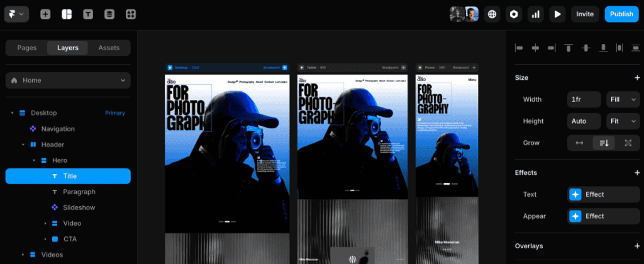Image resolution: width=644 pixels, height=264 pixels.
Task: Align bottom edges icon
Action: (x=603, y=48)
